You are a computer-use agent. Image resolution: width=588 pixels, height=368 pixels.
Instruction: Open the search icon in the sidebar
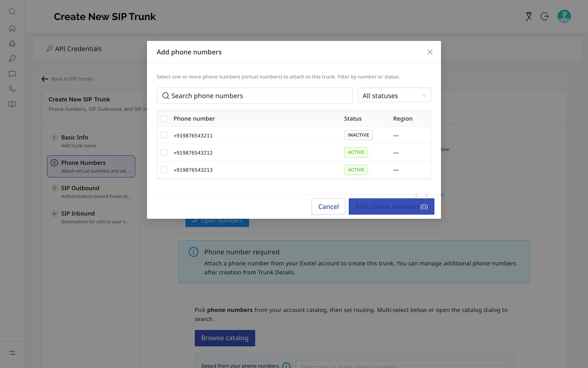click(x=12, y=12)
